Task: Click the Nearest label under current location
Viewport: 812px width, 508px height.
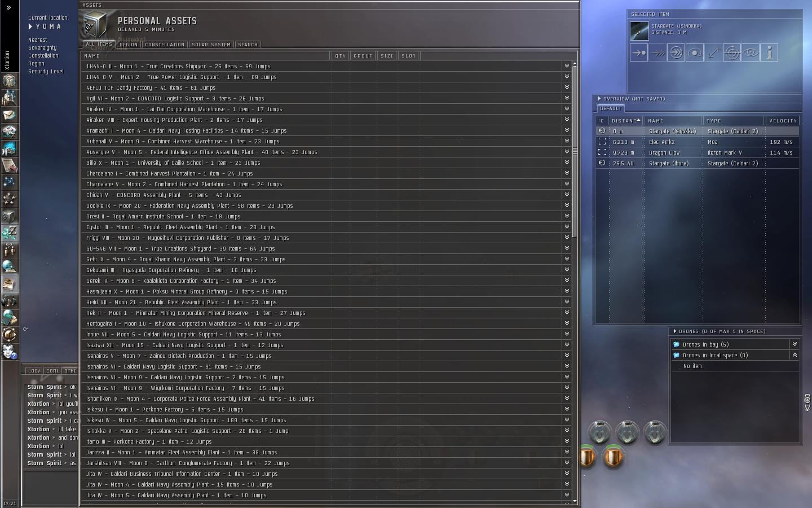Action: [x=38, y=40]
